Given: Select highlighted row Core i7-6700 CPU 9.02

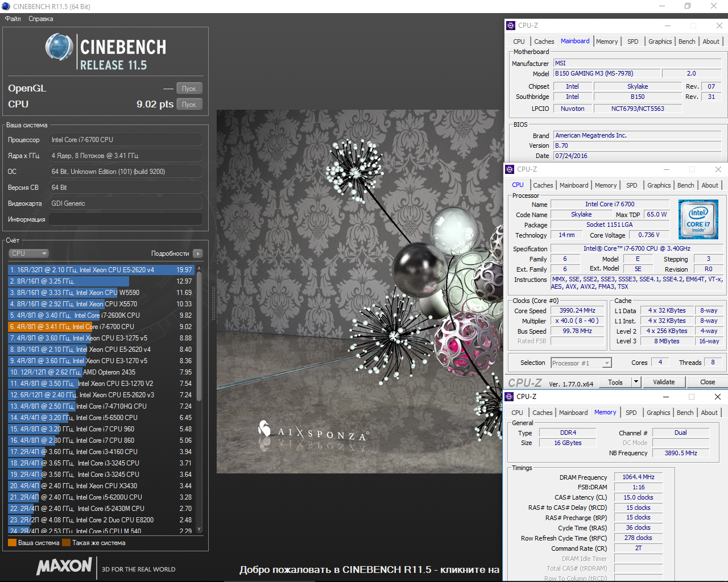Looking at the screenshot, I should click(x=101, y=327).
